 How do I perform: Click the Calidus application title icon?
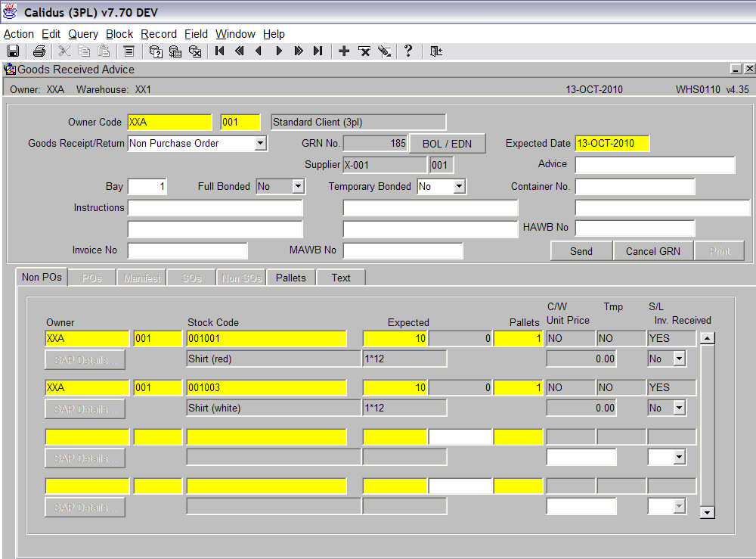click(10, 11)
